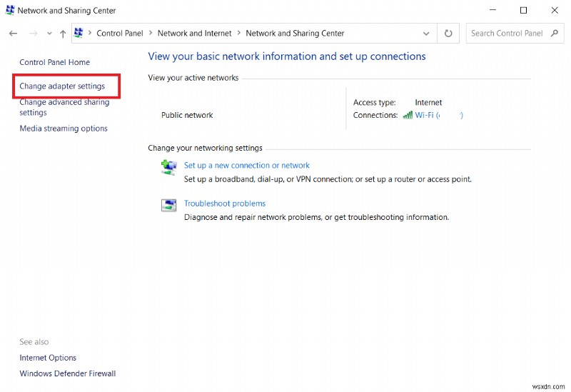Click the Back navigation arrow
571x392 pixels.
[13, 34]
